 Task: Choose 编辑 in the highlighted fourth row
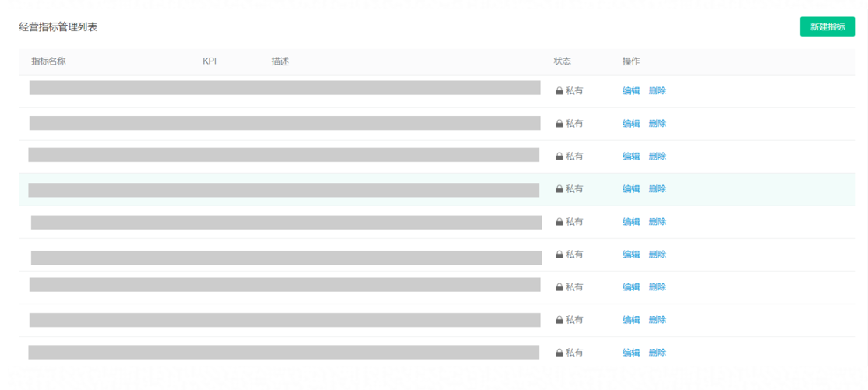[631, 188]
